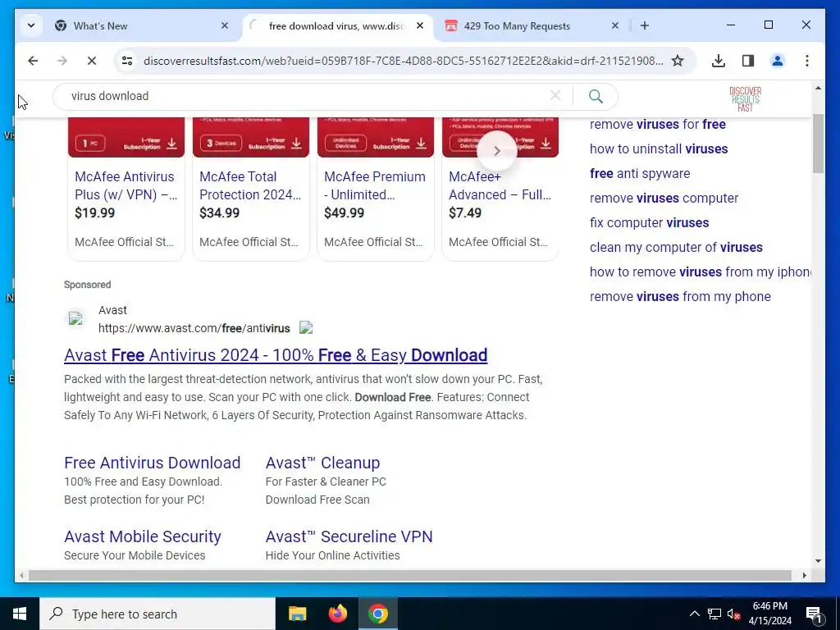Select the free download virus tab
This screenshot has width=840, height=630.
pyautogui.click(x=337, y=25)
